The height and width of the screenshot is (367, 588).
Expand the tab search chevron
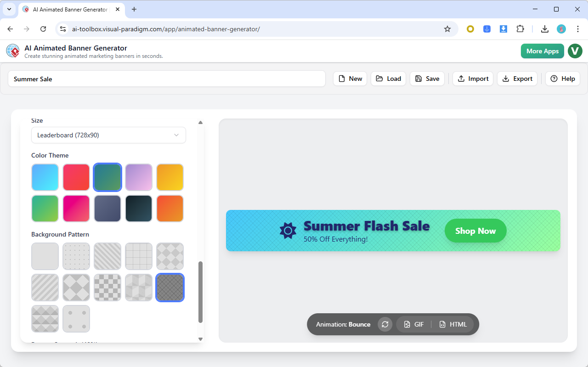(x=9, y=9)
